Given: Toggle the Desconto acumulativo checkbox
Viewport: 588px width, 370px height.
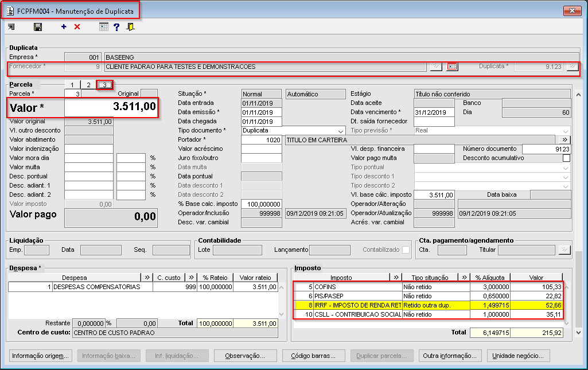Looking at the screenshot, I should point(566,158).
